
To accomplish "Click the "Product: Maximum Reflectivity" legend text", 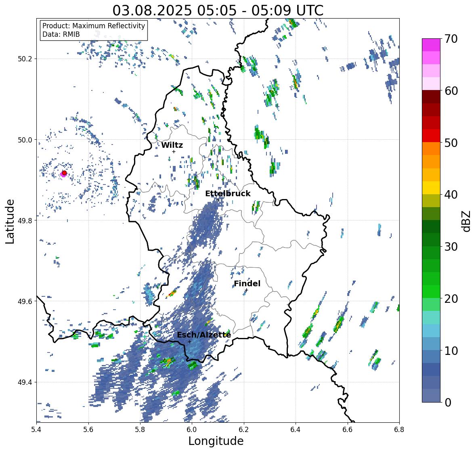I will point(94,26).
